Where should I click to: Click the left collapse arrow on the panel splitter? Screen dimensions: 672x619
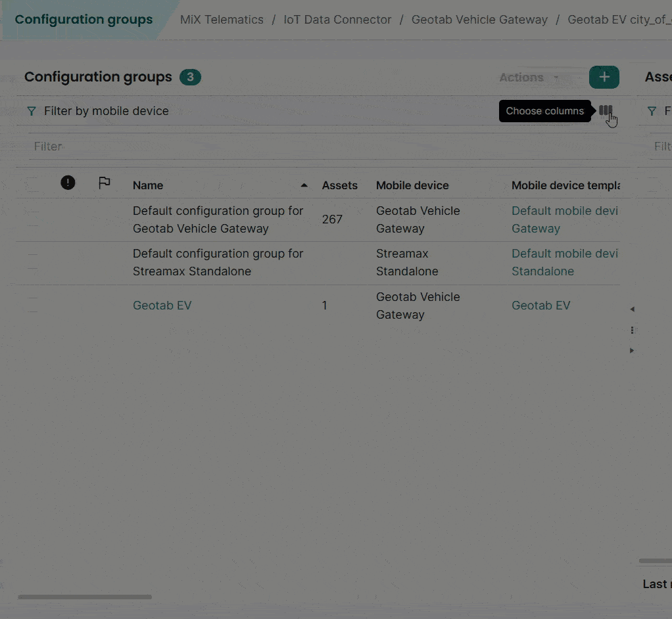click(632, 309)
